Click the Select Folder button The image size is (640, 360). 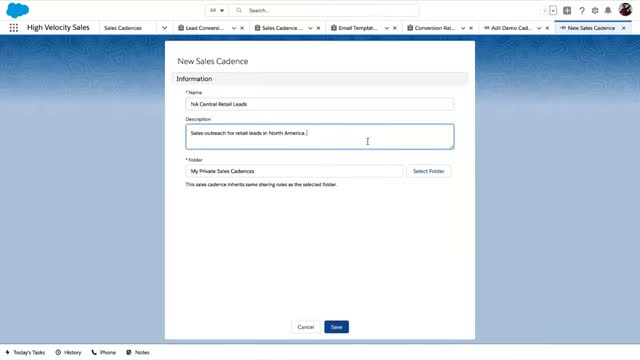coord(429,171)
